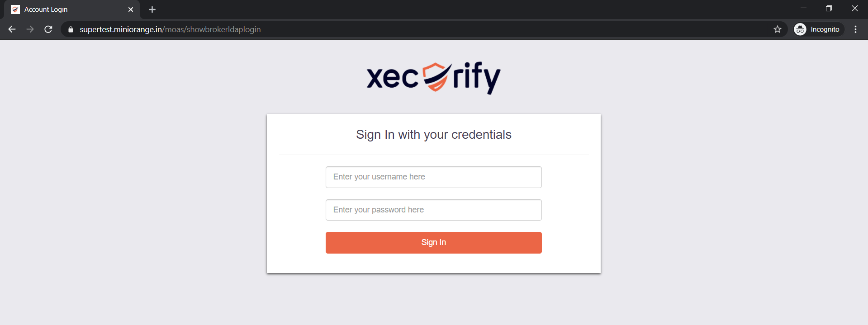Click the username input field

click(x=433, y=177)
